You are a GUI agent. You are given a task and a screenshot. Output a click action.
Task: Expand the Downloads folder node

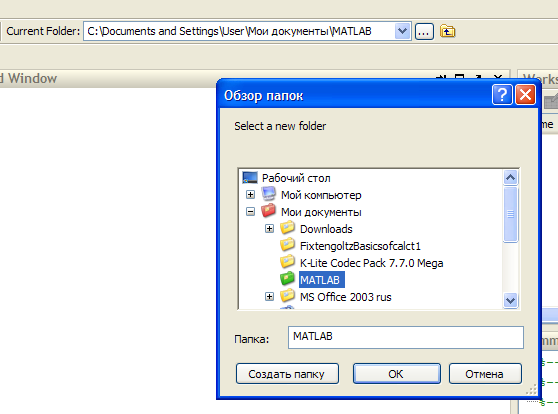(269, 229)
